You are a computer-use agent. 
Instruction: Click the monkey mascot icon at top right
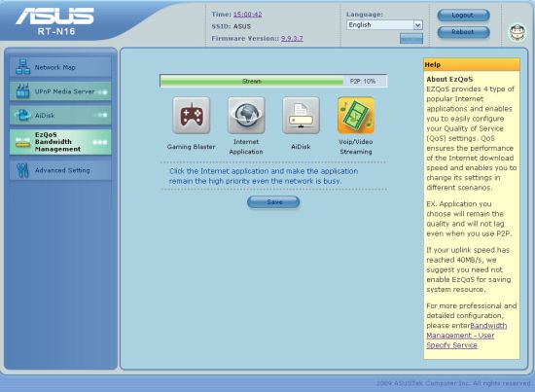pos(517,33)
